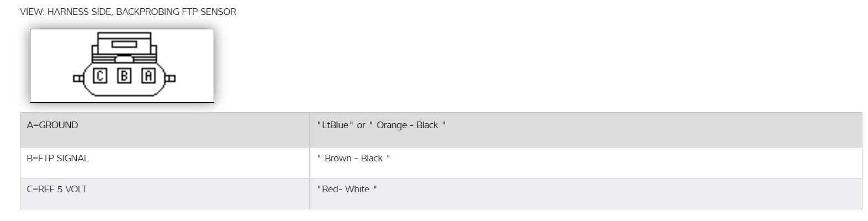Click the connector's left side tab

point(77,78)
